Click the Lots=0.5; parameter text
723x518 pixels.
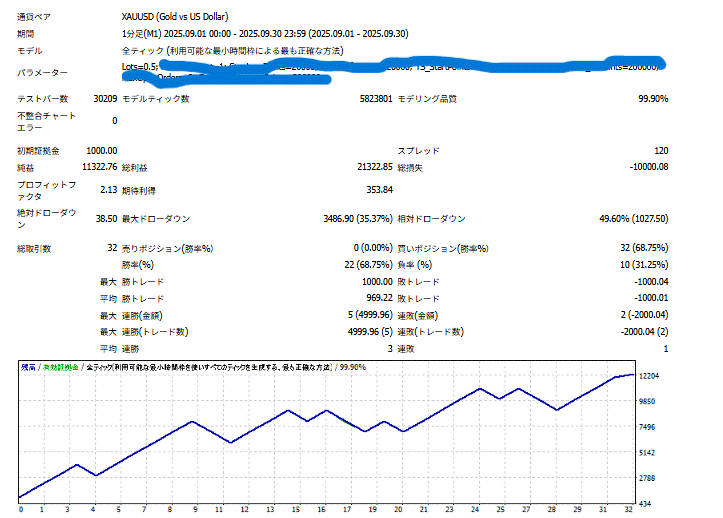[x=140, y=66]
